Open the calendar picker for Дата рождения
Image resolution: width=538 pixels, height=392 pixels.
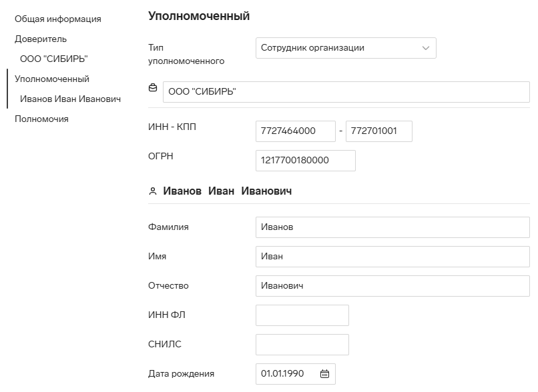324,373
